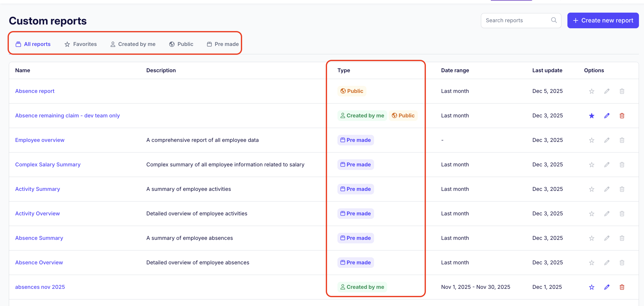This screenshot has width=644, height=306.
Task: Click the Public badge on Absence report
Action: 352,91
